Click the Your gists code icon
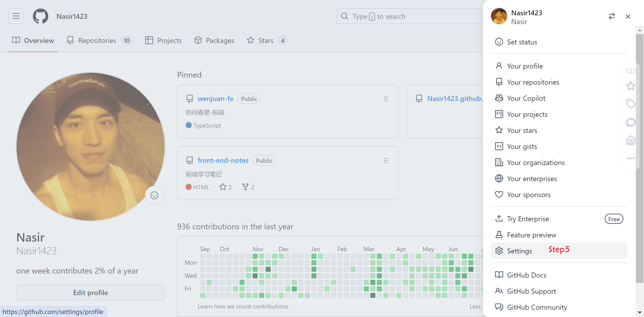The image size is (644, 317). tap(499, 146)
